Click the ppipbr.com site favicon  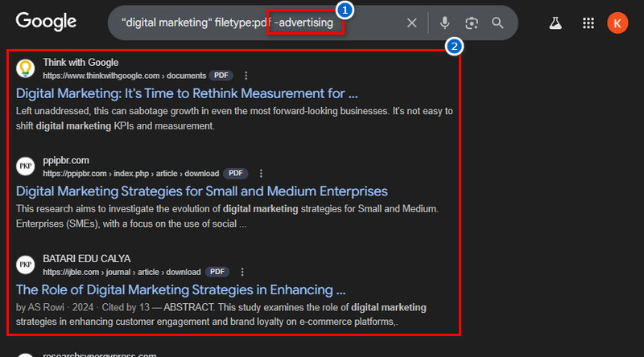[26, 166]
